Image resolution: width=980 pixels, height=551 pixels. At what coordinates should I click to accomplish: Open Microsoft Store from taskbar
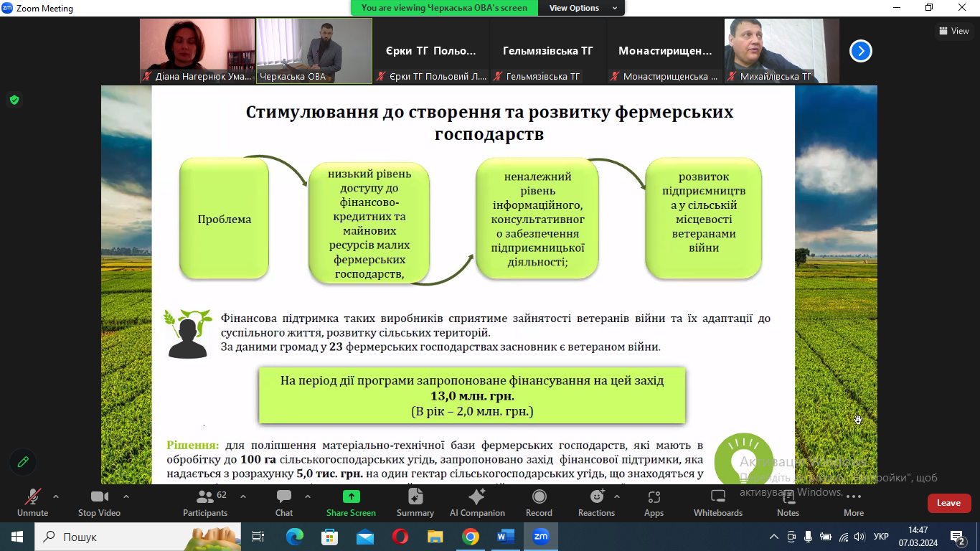[x=329, y=537]
